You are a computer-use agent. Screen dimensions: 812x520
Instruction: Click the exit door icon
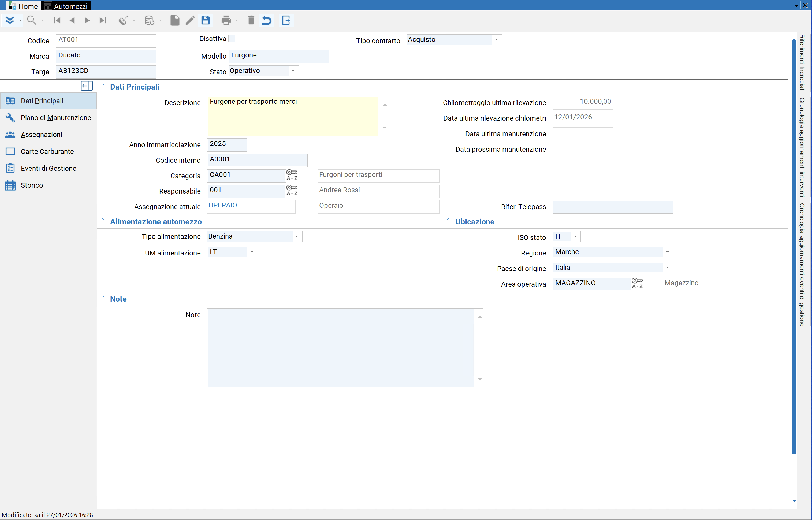(x=286, y=20)
